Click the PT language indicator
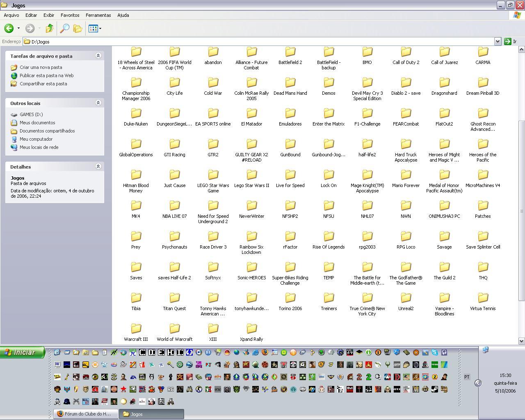The width and height of the screenshot is (525, 420). (467, 377)
